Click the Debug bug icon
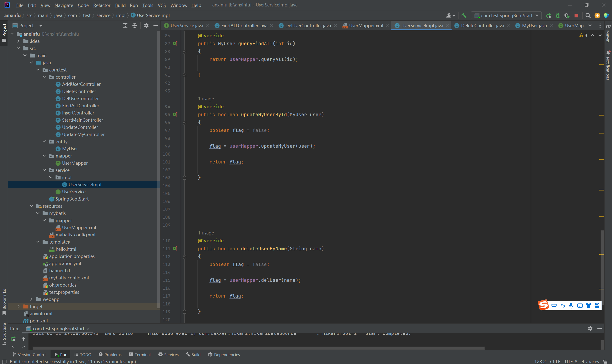 pos(557,16)
